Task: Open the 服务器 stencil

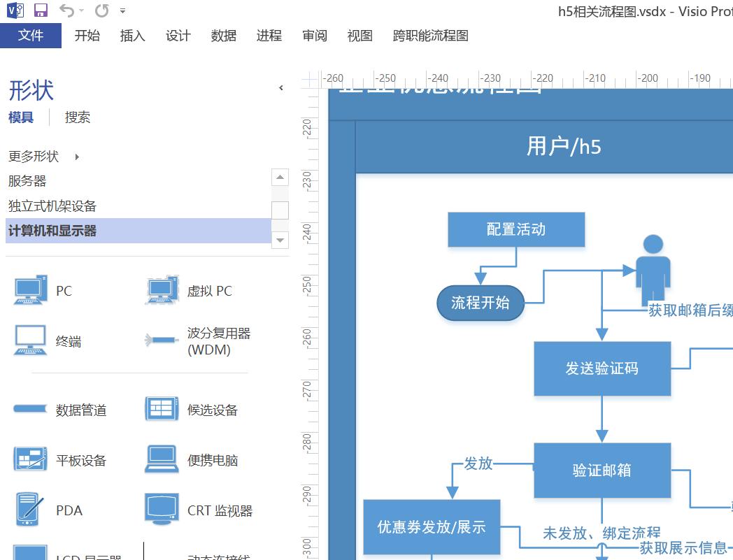Action: click(x=27, y=181)
